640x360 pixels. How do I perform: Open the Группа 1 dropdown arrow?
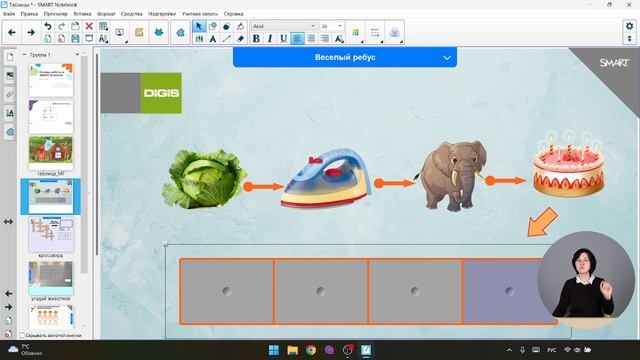[77, 54]
